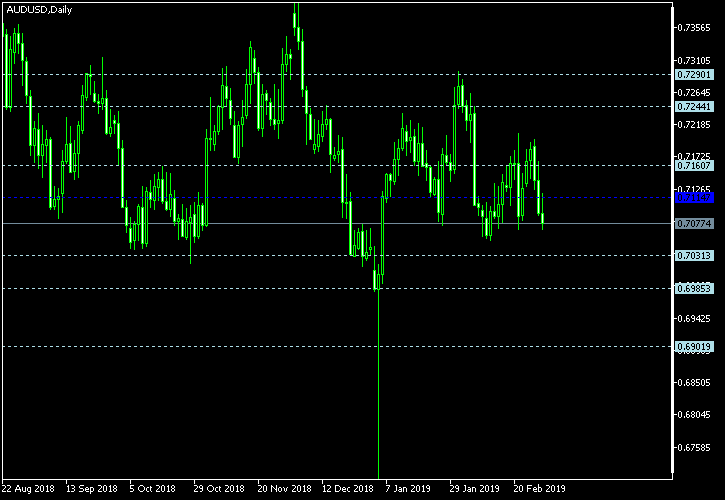Viewport: 725px width, 500px height.
Task: Click the 0.67585 price scale value
Action: tap(694, 448)
